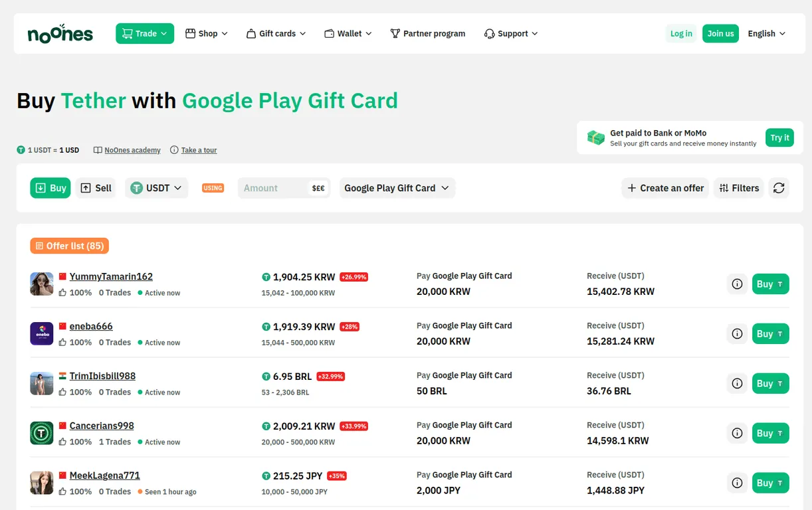
Task: Click the NoOnes logo
Action: [x=60, y=34]
